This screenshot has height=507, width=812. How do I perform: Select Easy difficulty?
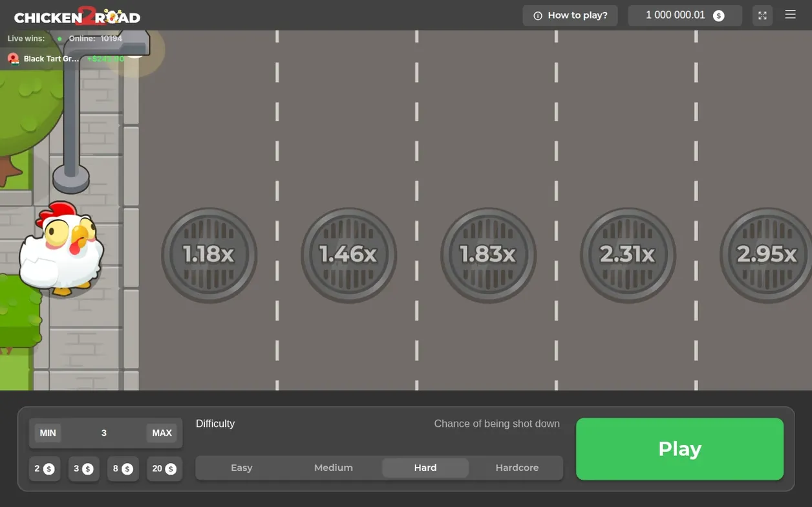click(242, 468)
